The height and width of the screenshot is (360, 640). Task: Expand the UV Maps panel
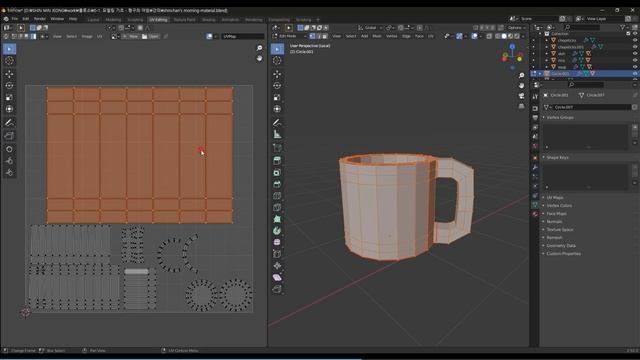pyautogui.click(x=555, y=198)
